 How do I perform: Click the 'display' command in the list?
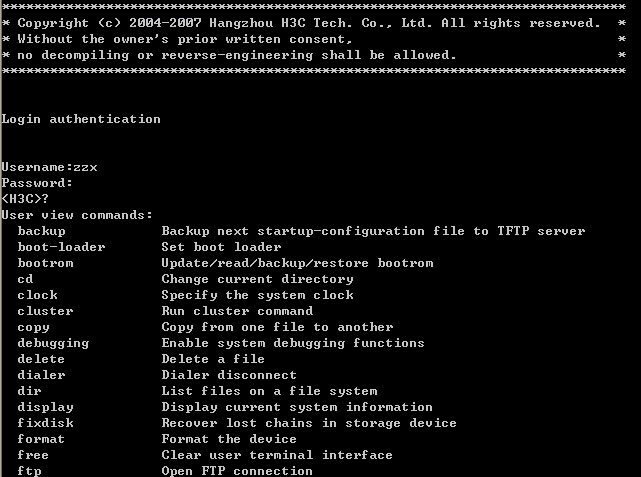(x=45, y=407)
